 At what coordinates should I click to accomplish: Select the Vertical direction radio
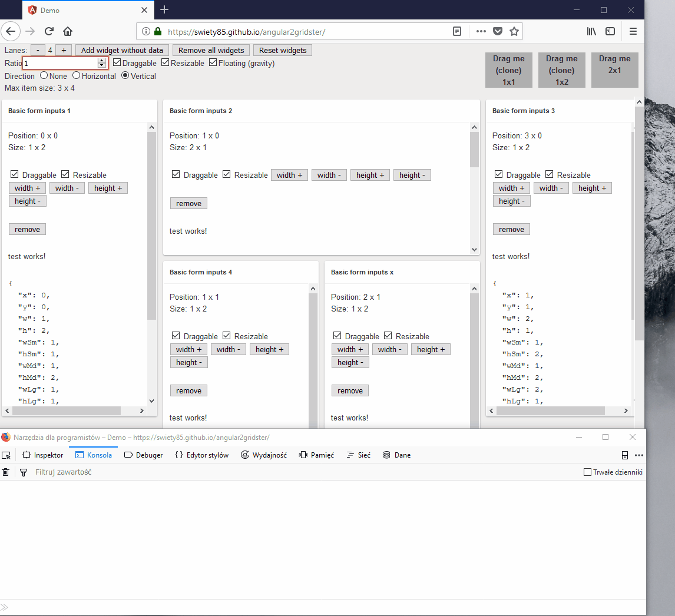[x=125, y=75]
